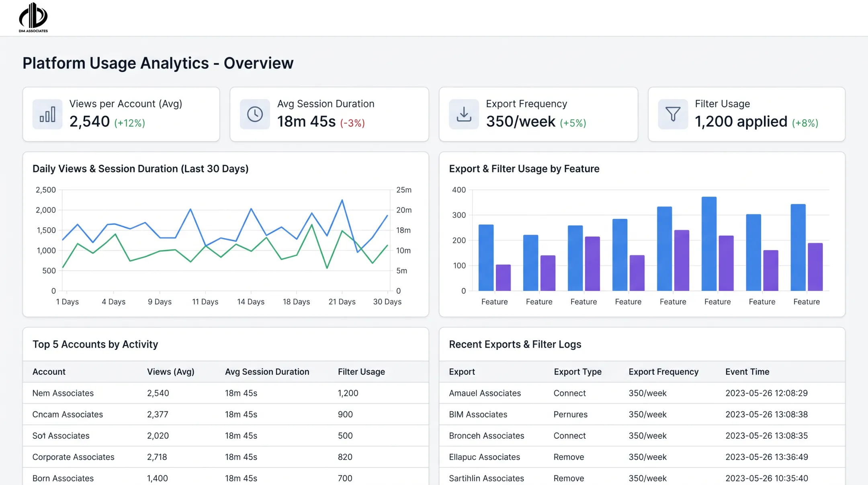Click the (+12%) change indicator
The image size is (868, 485).
(130, 123)
